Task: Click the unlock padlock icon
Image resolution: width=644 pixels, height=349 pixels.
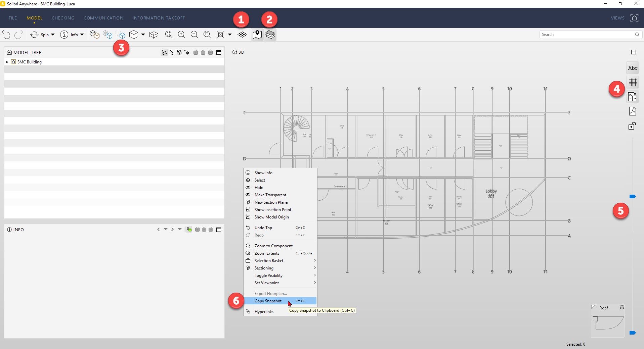Action: click(x=632, y=126)
